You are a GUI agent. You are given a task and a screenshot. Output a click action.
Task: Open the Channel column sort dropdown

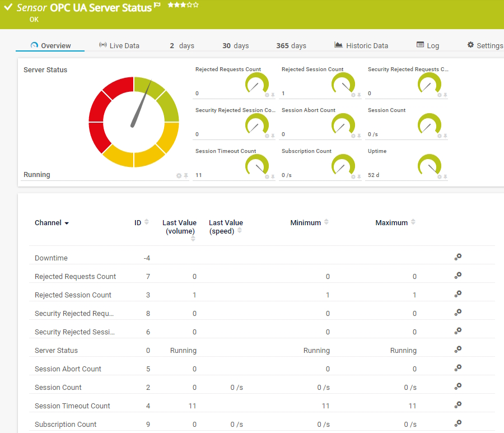point(66,222)
